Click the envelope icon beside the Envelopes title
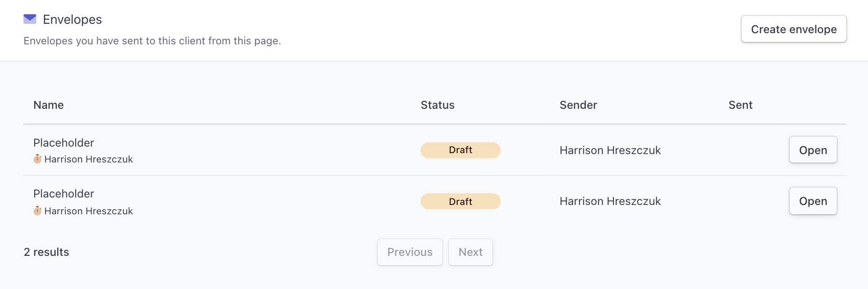868x289 pixels. tap(30, 19)
